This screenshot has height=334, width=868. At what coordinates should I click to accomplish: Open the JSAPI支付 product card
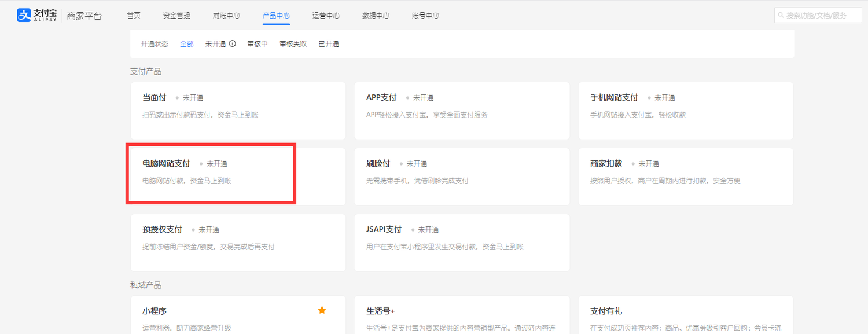tap(462, 243)
